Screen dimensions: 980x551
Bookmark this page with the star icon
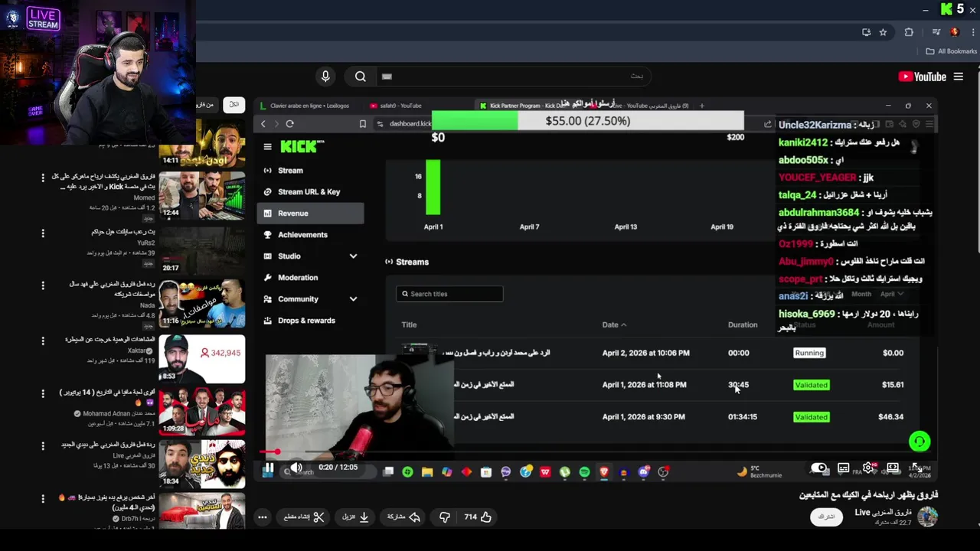pyautogui.click(x=883, y=32)
